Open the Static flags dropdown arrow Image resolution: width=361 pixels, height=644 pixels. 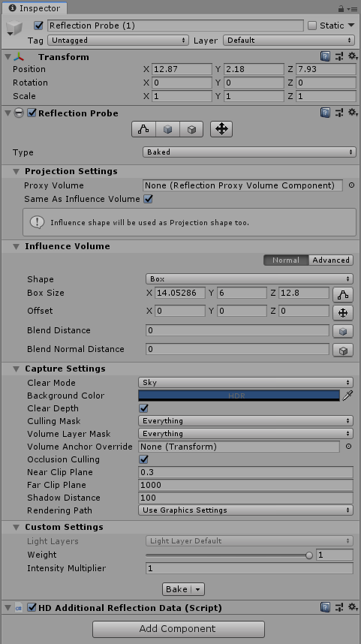pyautogui.click(x=351, y=26)
